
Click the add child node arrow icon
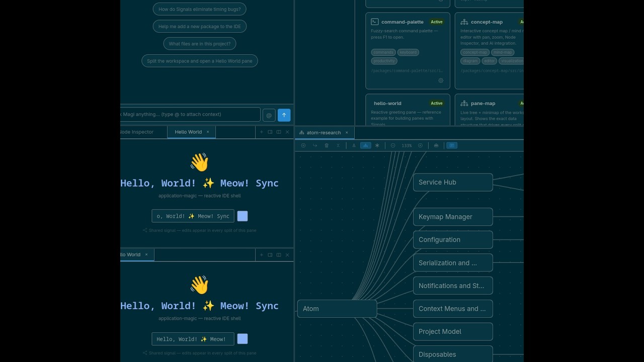tap(315, 145)
